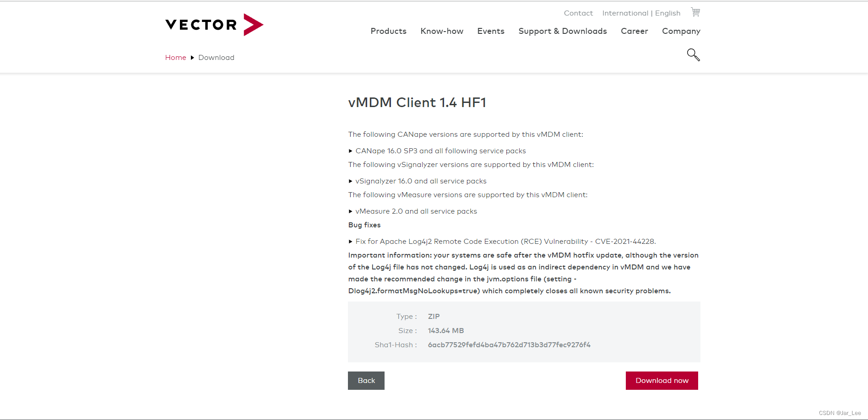Go to homepage via Vector logo
This screenshot has width=868, height=420.
tap(214, 25)
